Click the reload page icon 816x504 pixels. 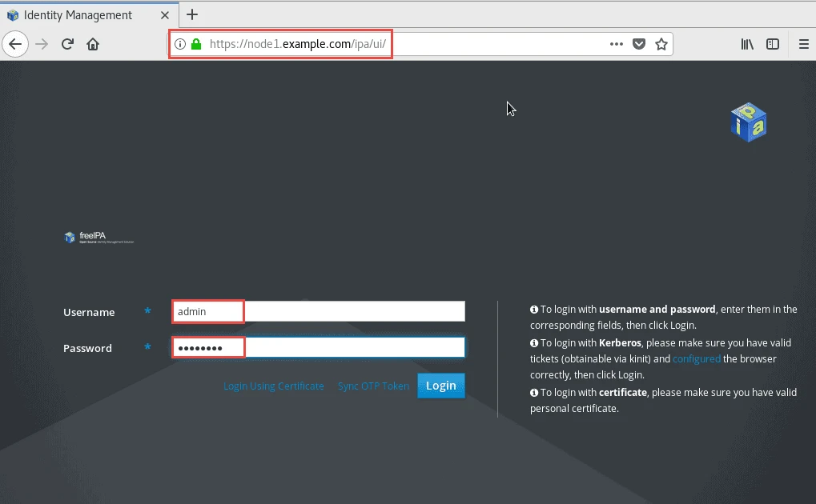67,44
